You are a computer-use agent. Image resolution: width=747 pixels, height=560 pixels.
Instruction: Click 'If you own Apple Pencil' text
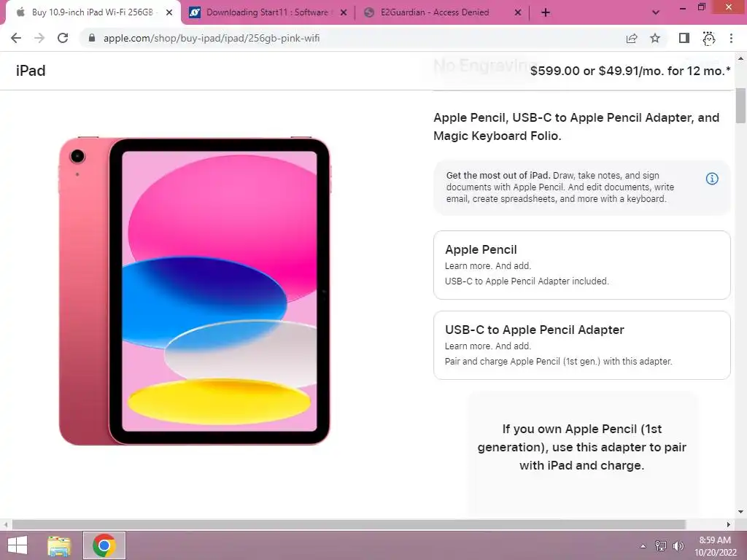(x=581, y=447)
